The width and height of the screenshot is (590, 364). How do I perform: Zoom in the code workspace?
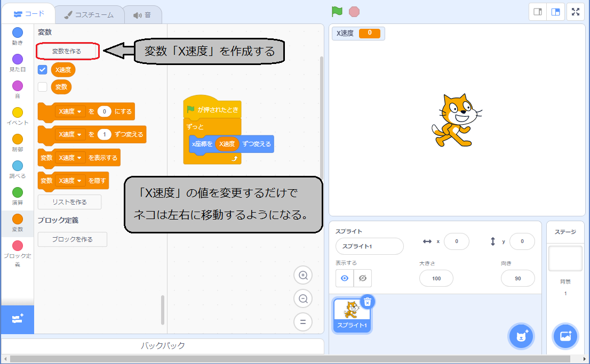tap(303, 275)
